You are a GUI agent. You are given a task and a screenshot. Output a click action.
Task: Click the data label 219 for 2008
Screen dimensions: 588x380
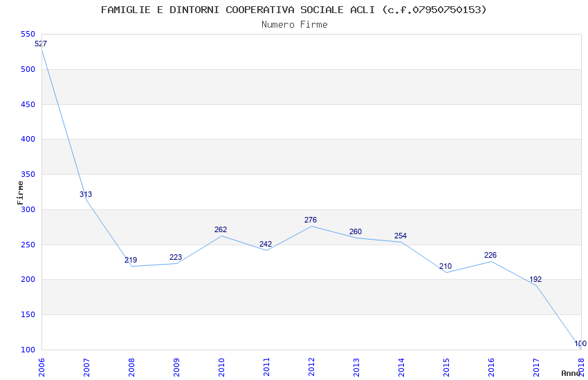(131, 260)
